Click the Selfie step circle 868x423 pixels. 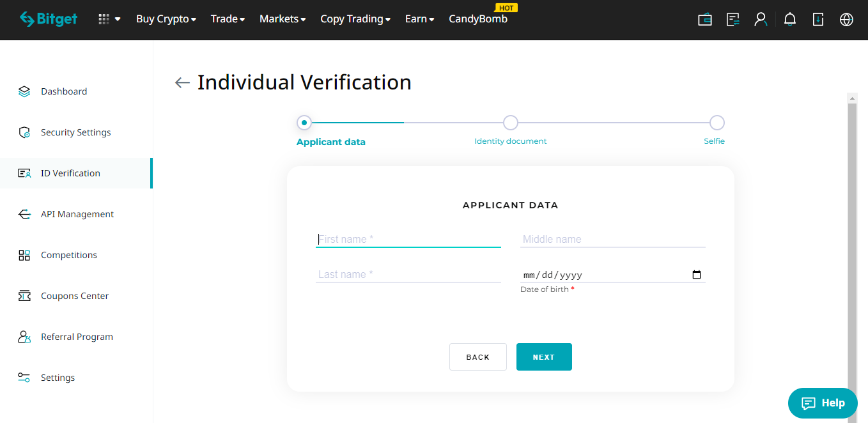(x=717, y=122)
